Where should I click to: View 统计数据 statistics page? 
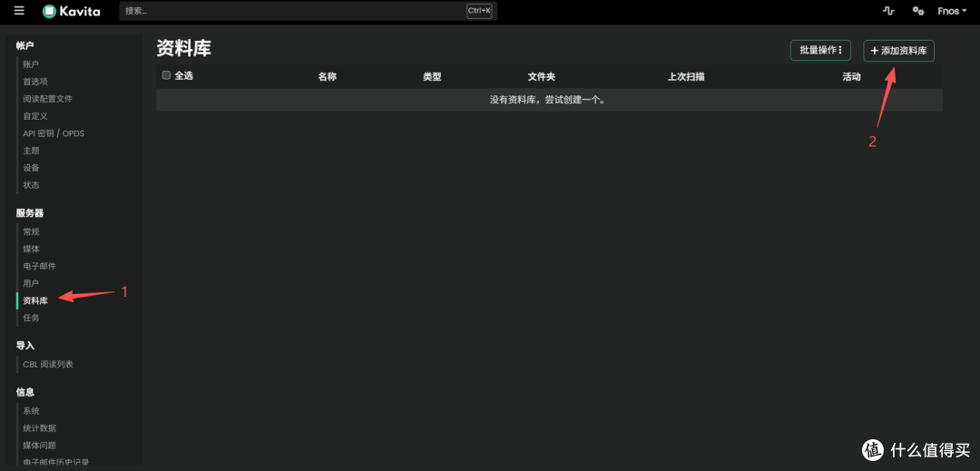pyautogui.click(x=39, y=428)
